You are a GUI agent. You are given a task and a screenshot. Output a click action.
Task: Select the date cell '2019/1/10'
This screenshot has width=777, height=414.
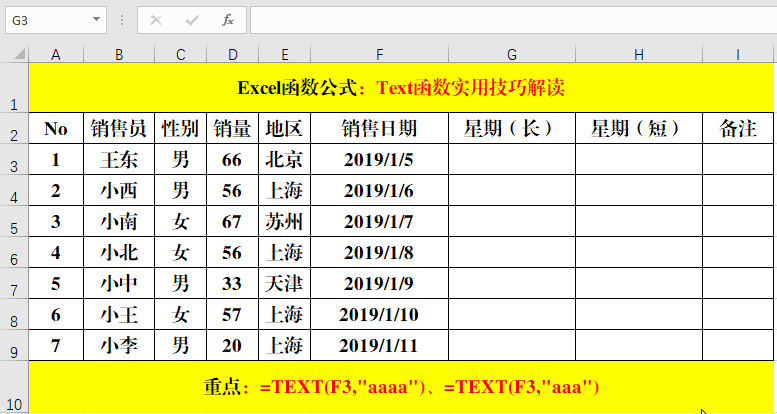point(380,314)
